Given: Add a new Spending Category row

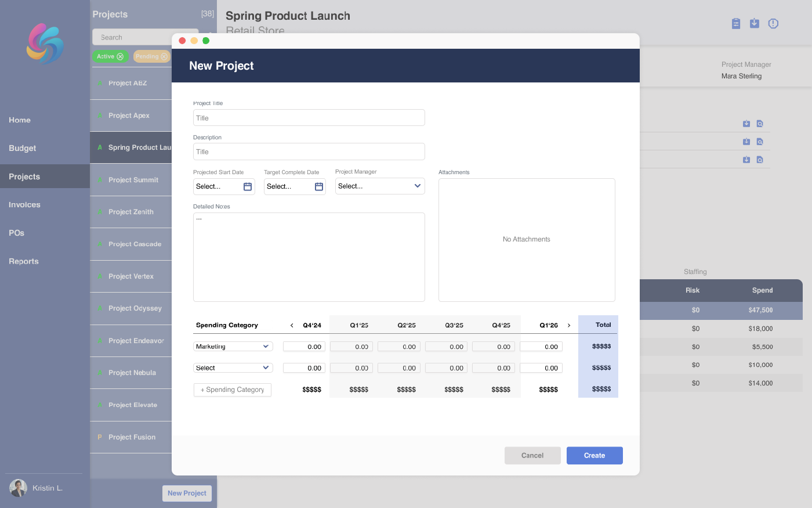Looking at the screenshot, I should point(233,390).
